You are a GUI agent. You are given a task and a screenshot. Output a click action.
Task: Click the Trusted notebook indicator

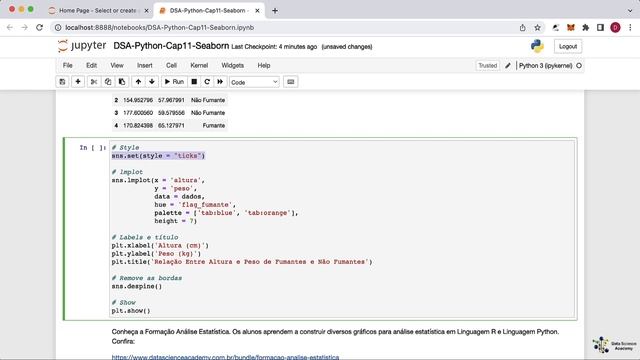coord(488,65)
